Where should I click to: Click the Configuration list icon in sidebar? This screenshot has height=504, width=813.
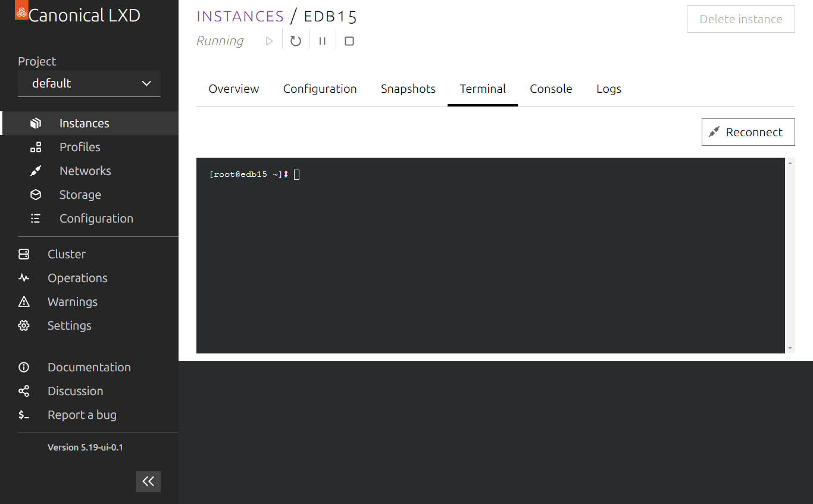point(36,218)
